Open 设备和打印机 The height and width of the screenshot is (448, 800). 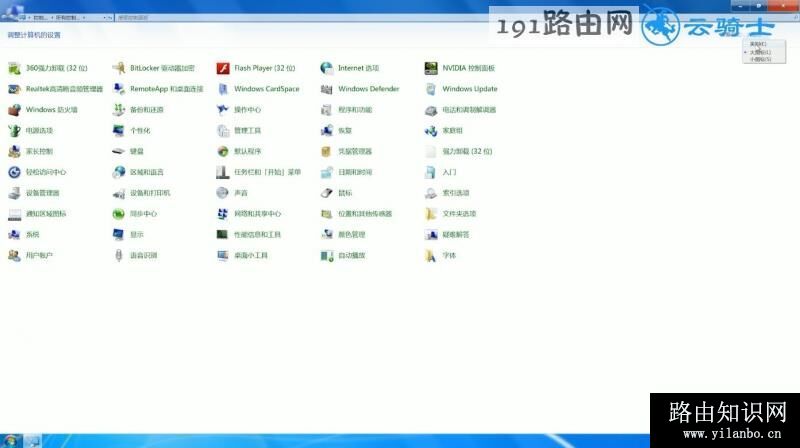click(141, 193)
